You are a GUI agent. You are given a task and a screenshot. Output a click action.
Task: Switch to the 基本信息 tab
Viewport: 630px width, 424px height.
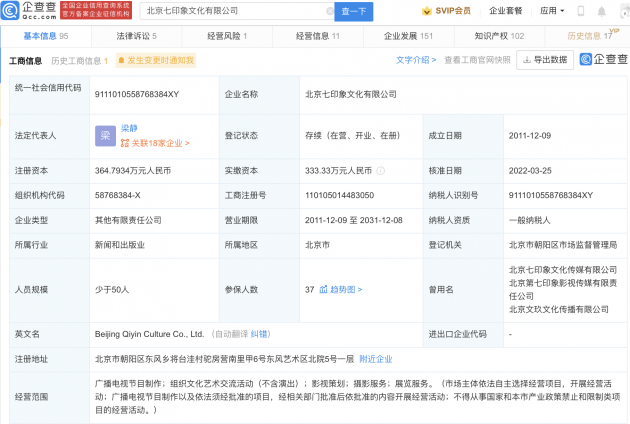coord(46,36)
